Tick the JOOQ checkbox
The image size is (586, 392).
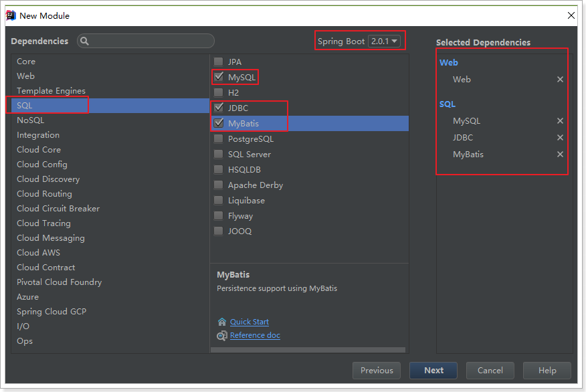pyautogui.click(x=219, y=231)
